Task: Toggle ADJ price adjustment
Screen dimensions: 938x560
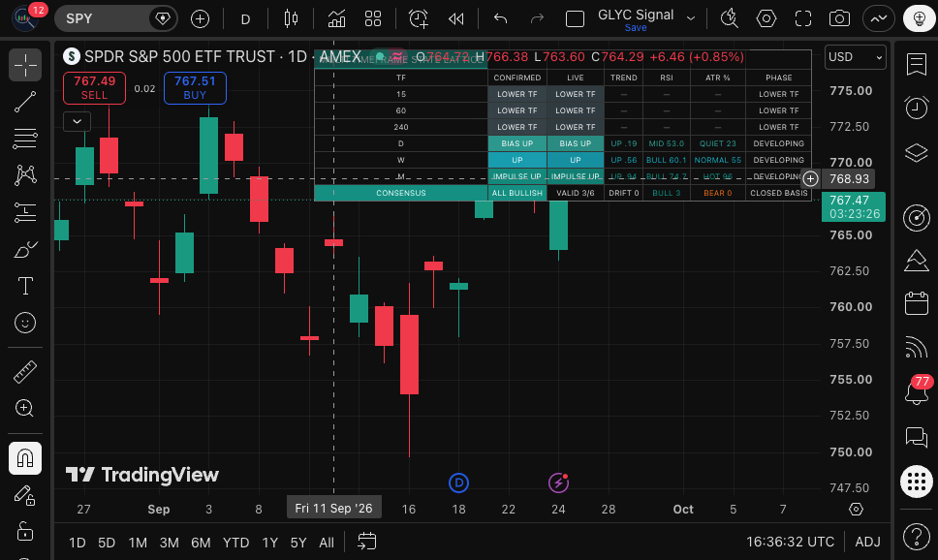Action: point(867,542)
